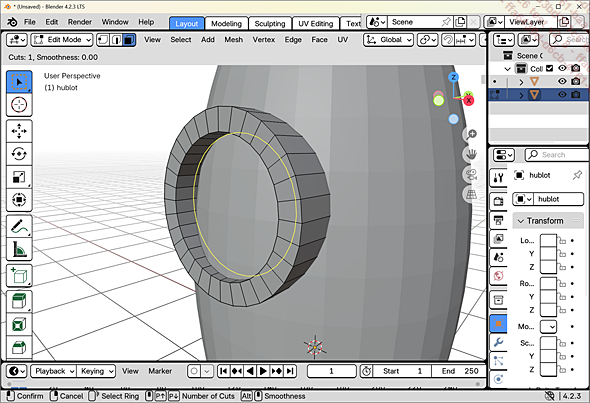
Task: Switch to vertex select mode
Action: pyautogui.click(x=103, y=40)
